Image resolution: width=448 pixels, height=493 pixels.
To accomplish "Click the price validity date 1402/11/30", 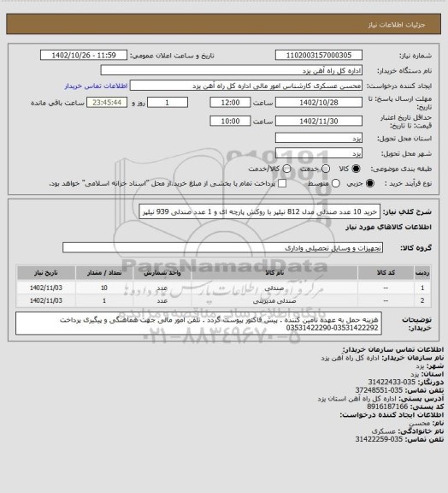I will [319, 121].
